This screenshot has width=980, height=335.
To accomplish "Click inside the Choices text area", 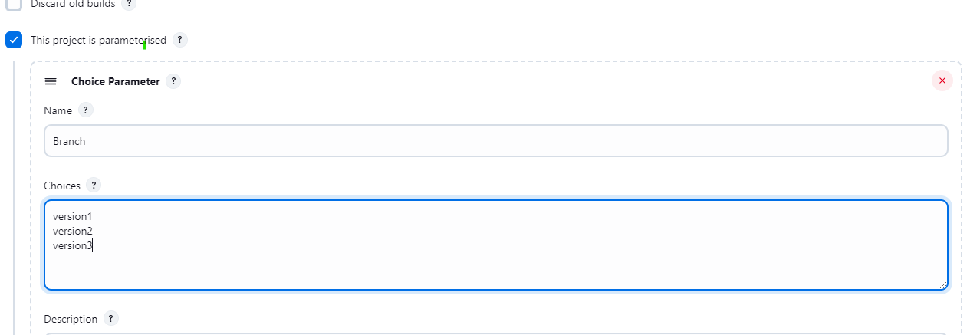I will point(496,245).
